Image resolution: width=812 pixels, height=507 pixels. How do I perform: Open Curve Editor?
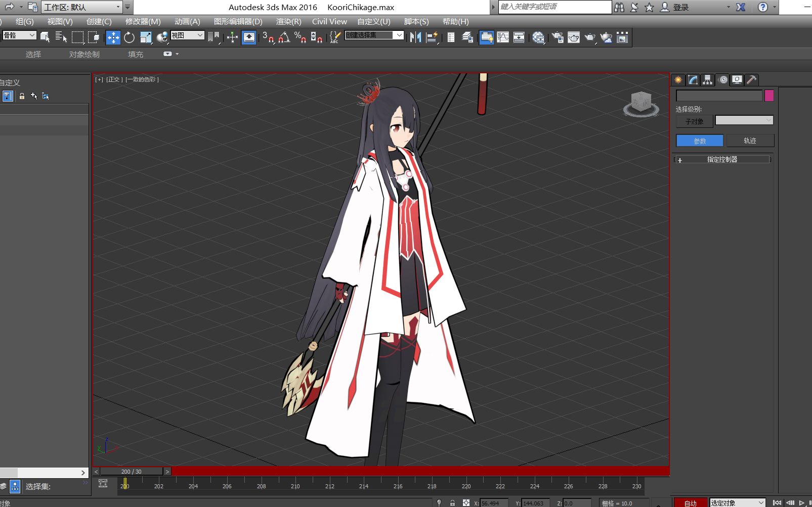503,37
